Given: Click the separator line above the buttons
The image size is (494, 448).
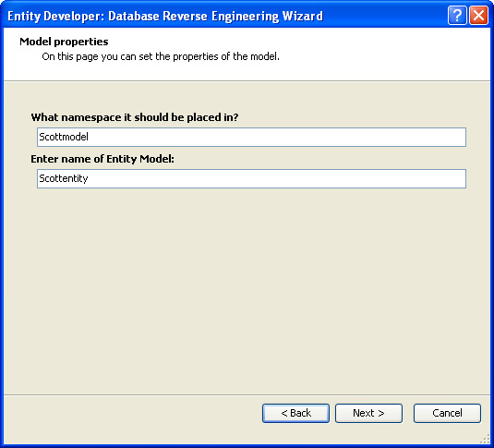Looking at the screenshot, I should (x=247, y=394).
